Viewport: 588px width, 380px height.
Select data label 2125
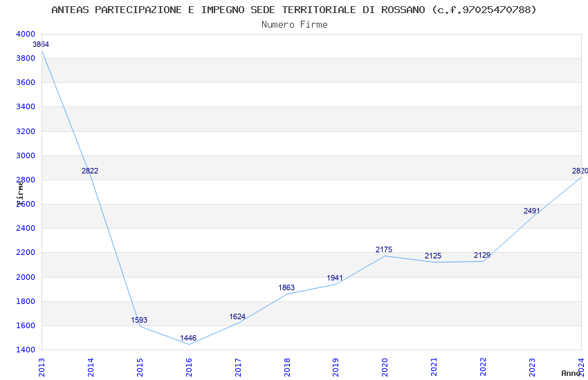pyautogui.click(x=433, y=256)
